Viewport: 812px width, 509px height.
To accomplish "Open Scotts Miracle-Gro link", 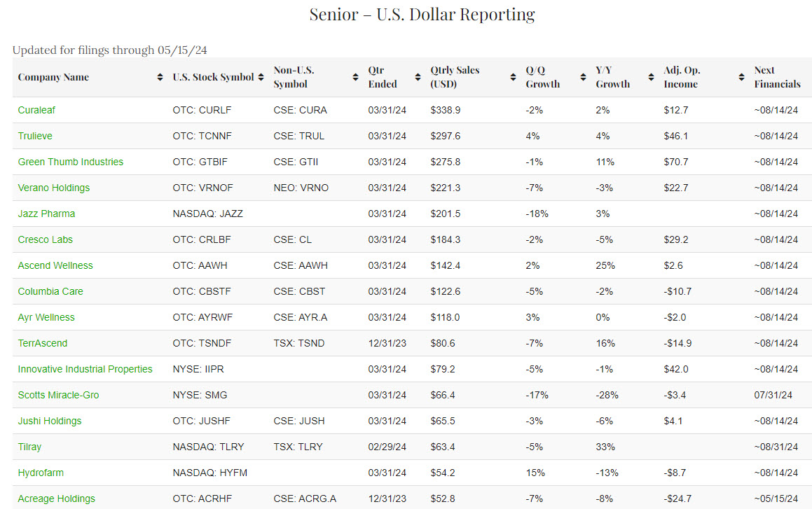I will [58, 395].
